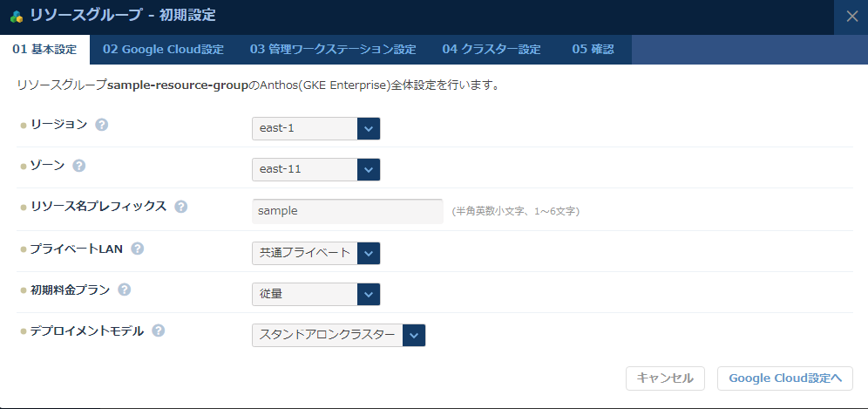Expand the リージョン east-1 dropdown
The image size is (868, 409).
tap(315, 128)
